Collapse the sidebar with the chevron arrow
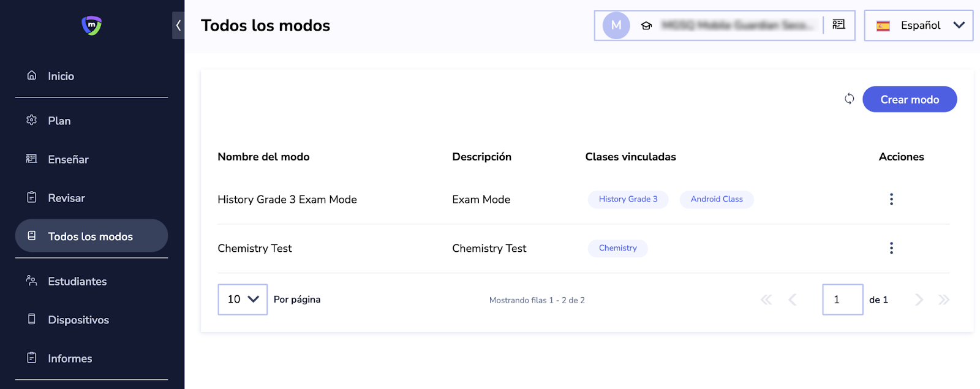The image size is (980, 389). [178, 26]
